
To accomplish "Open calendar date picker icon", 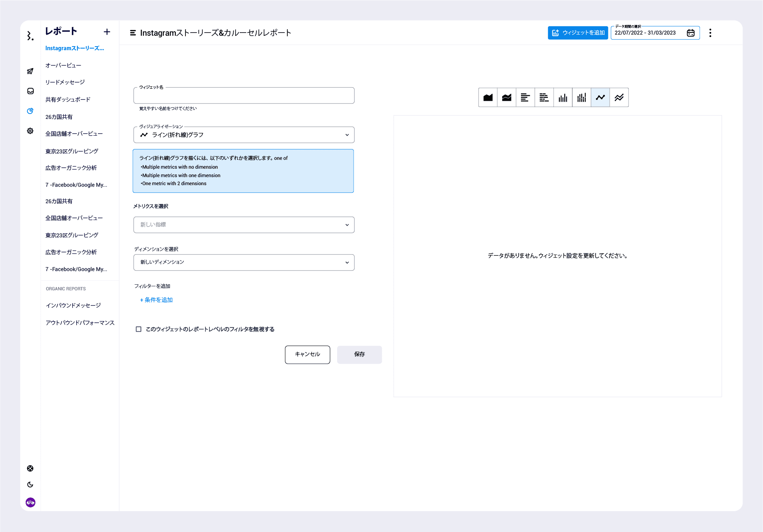I will point(690,33).
